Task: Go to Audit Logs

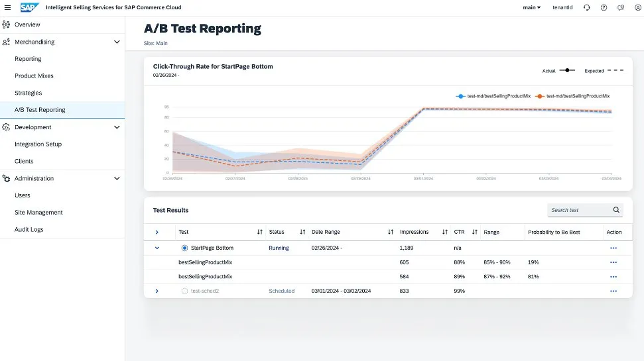Action: 29,229
